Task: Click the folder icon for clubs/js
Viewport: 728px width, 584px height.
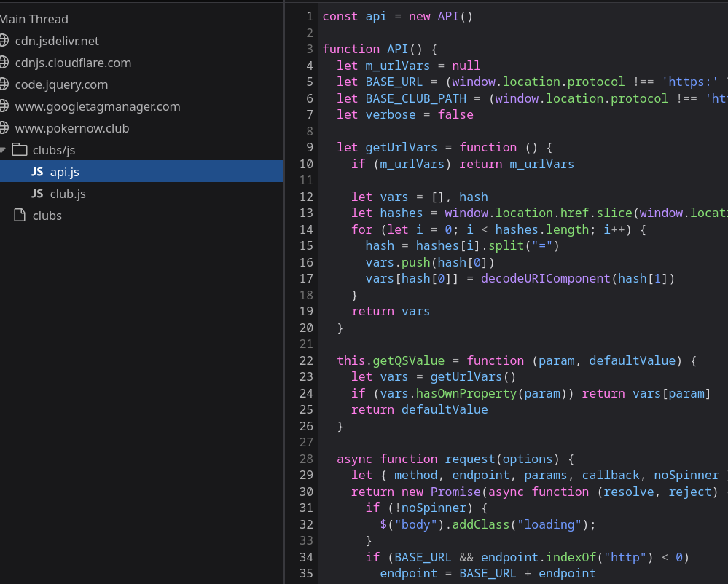Action: click(18, 150)
